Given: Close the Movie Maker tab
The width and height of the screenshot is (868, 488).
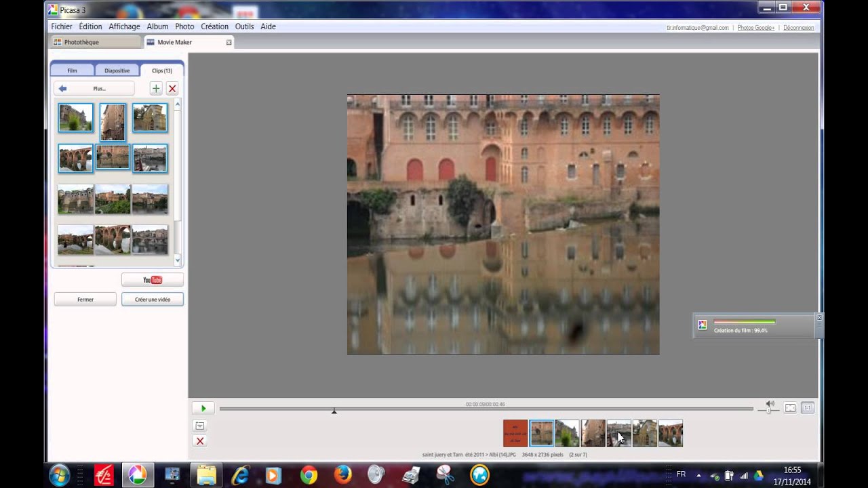Looking at the screenshot, I should tap(229, 42).
